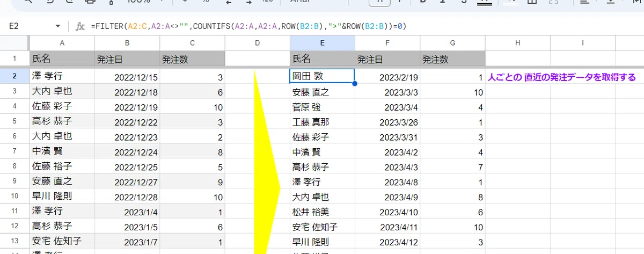Select cell E8 高杉 恭子

tap(322, 166)
